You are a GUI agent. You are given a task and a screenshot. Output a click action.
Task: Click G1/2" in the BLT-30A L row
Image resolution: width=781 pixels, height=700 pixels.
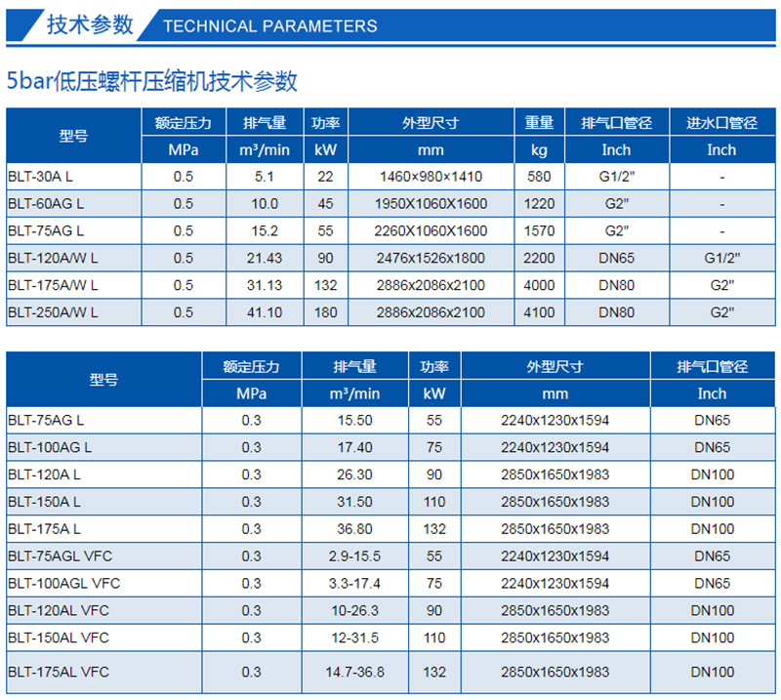coord(617,177)
